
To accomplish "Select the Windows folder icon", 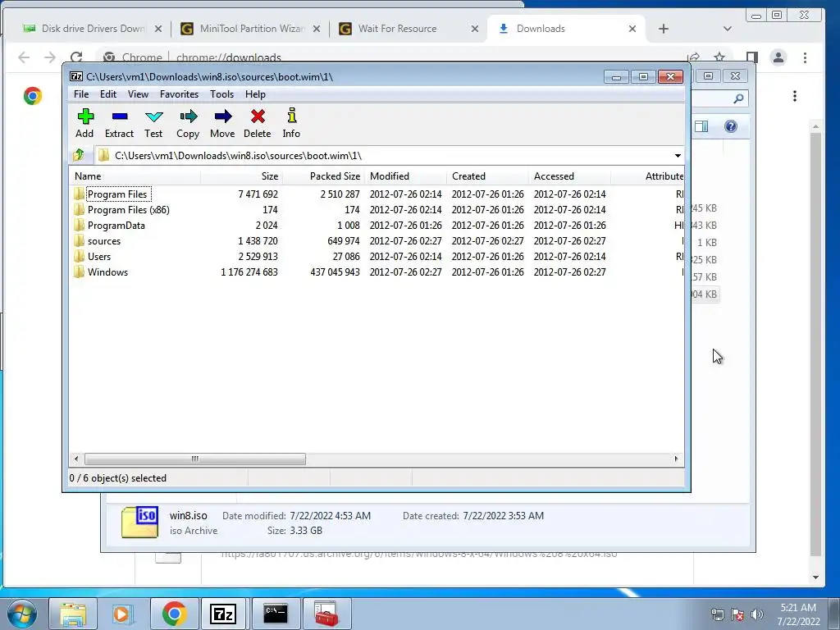I will pos(80,272).
